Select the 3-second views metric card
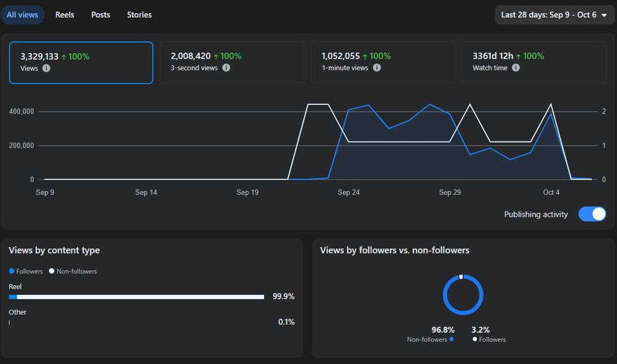The image size is (617, 364). (232, 62)
